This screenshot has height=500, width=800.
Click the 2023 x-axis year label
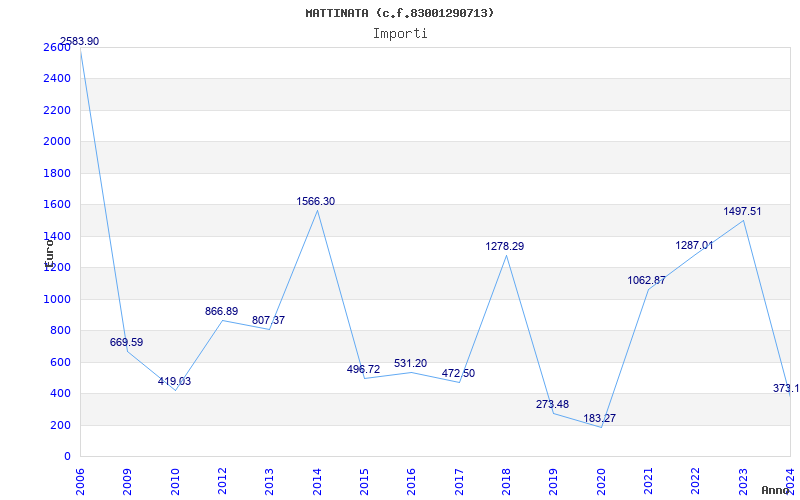[x=743, y=482]
